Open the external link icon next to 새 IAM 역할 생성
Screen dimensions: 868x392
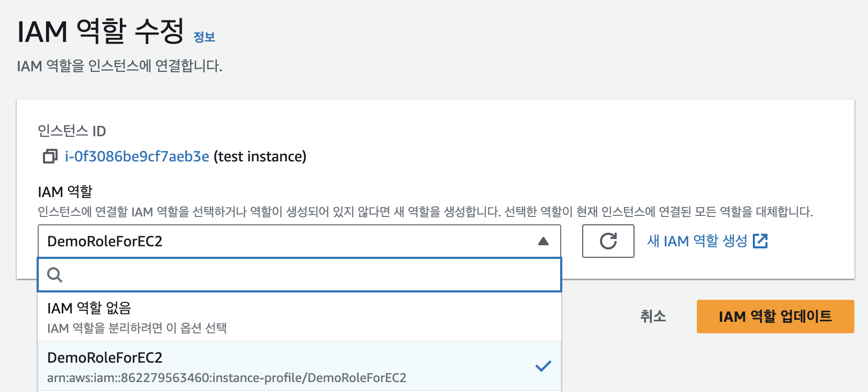tap(760, 241)
